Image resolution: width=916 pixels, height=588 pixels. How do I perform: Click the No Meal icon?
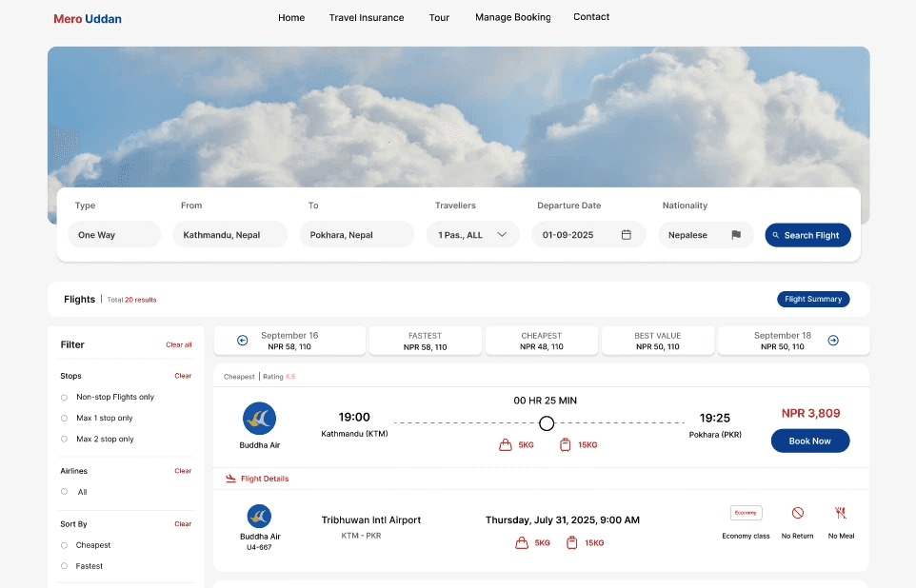(841, 513)
